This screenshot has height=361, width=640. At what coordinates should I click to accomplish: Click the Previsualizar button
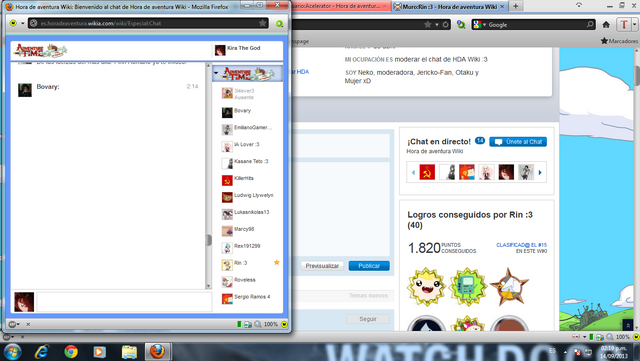coord(322,266)
